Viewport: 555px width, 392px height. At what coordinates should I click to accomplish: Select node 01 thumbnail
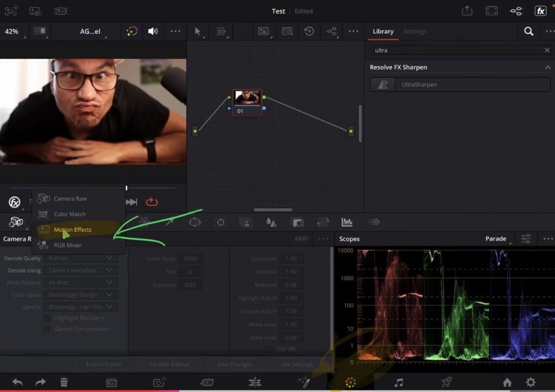click(247, 98)
